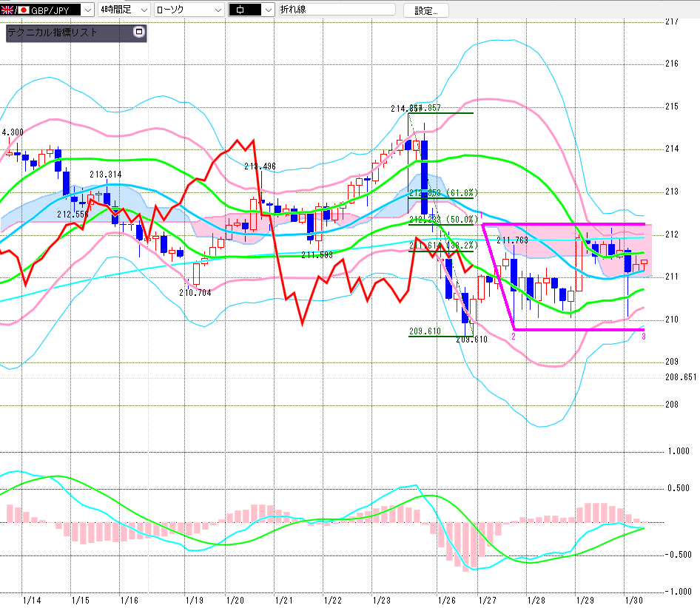Click the 211.763 high price label
The height and width of the screenshot is (608, 700).
click(x=511, y=240)
